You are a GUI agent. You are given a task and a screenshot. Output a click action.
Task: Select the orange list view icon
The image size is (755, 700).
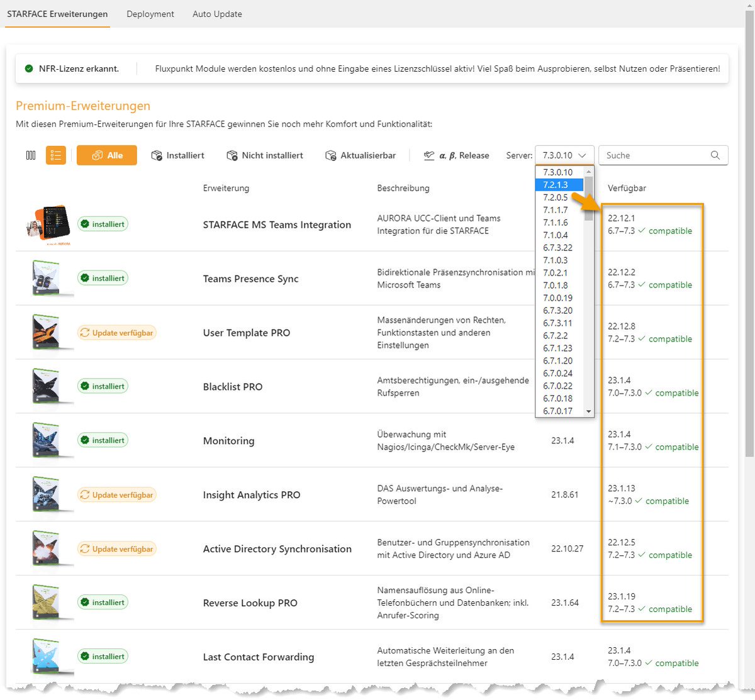tap(56, 155)
